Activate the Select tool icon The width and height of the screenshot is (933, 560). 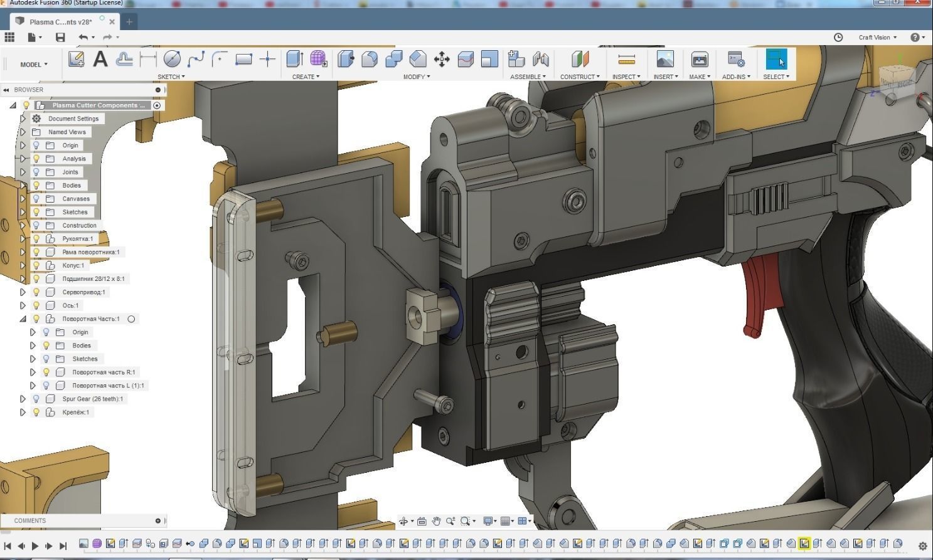(776, 60)
